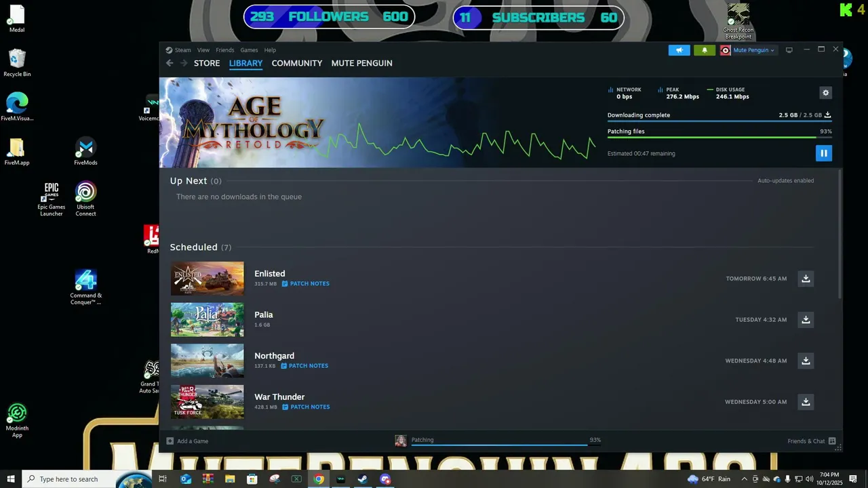Select the Ubisoft Connect desktop icon
The width and height of the screenshot is (868, 488).
click(x=85, y=199)
